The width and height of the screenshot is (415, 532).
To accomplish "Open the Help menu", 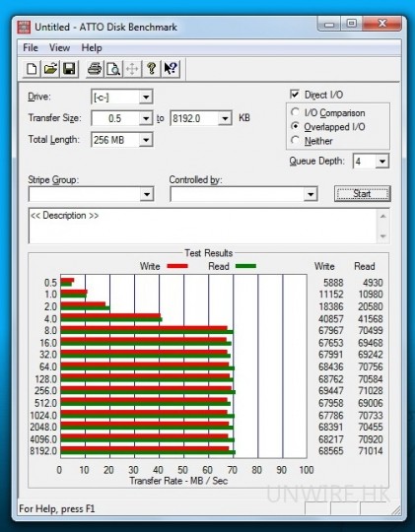I will 92,47.
